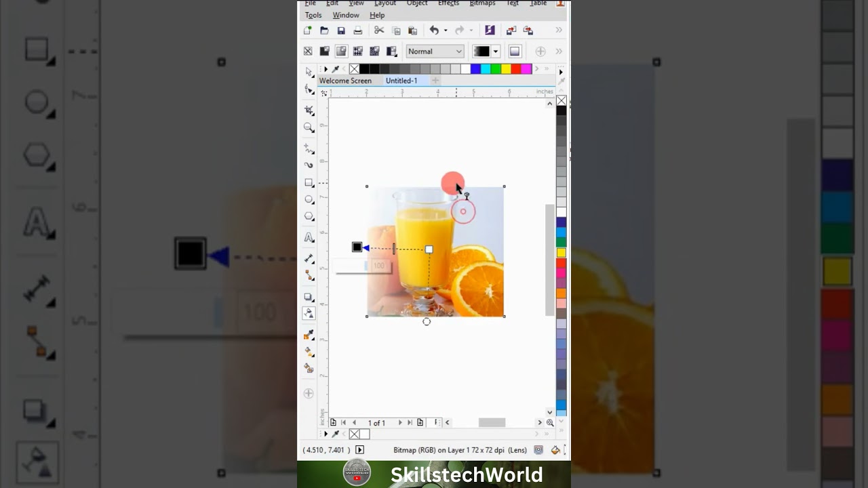Screen dimensions: 868x488
Task: Expand the status bar coordinates arrow
Action: pos(359,450)
